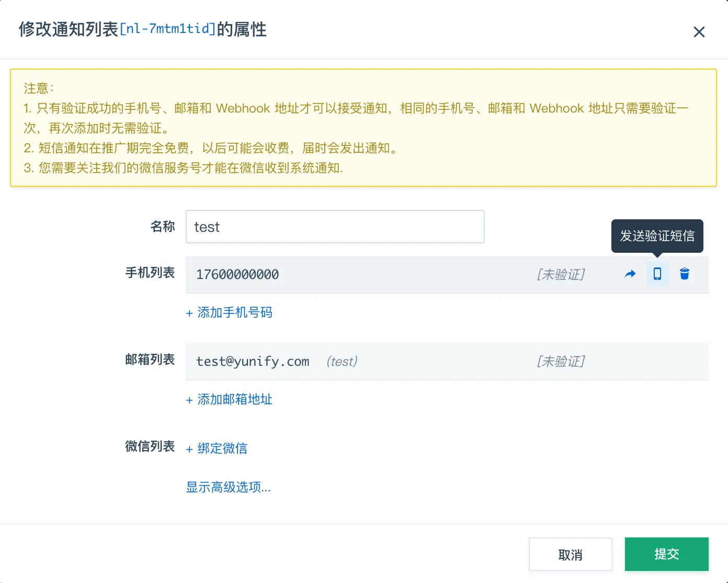Screen dimensions: 728x583
Task: Expand 显示高级选项 advanced options
Action: point(228,487)
